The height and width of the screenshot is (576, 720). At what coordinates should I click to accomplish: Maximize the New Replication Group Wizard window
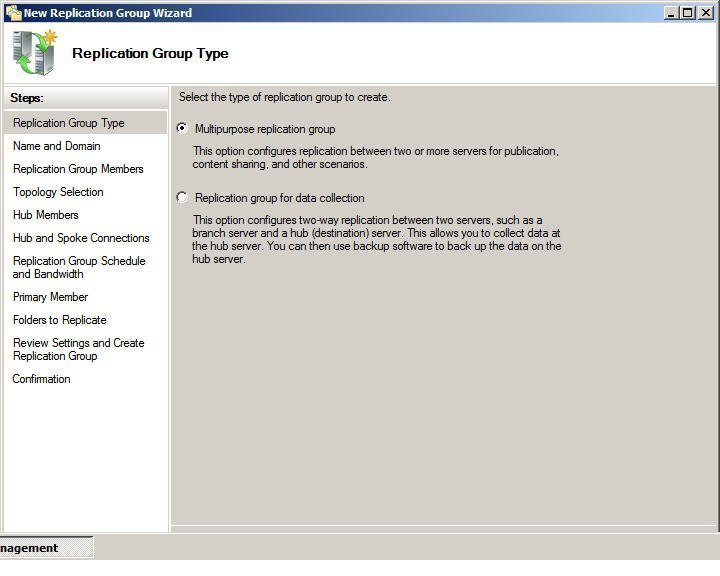tap(687, 13)
